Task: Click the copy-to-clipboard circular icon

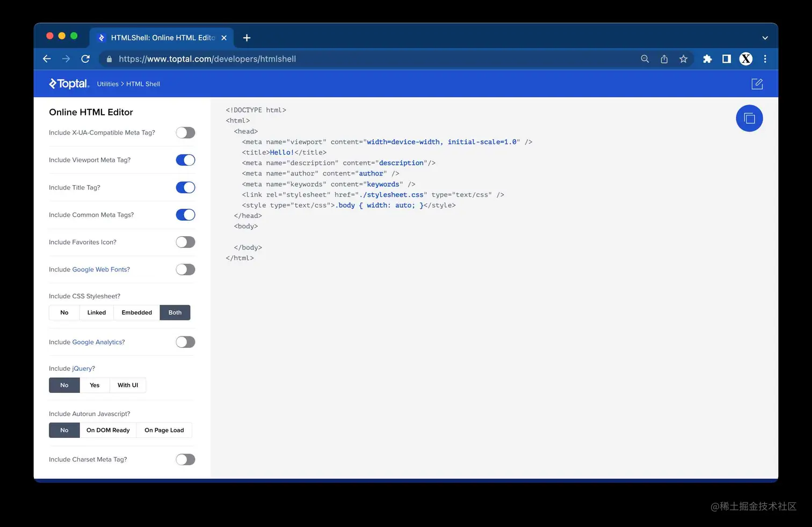Action: click(x=749, y=118)
